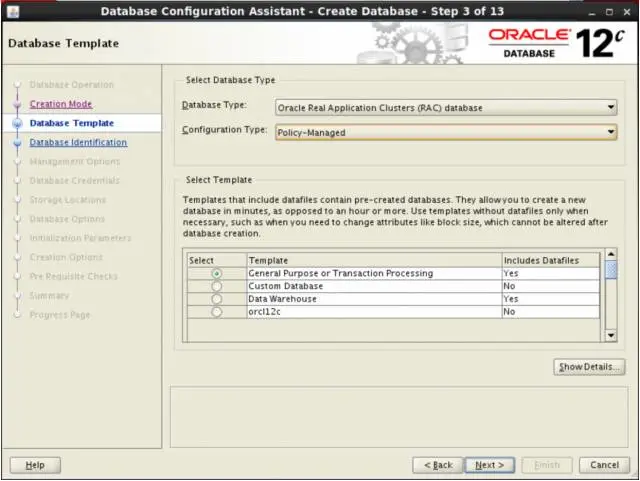Click 'Yes' cell for General Purpose template

(x=551, y=274)
